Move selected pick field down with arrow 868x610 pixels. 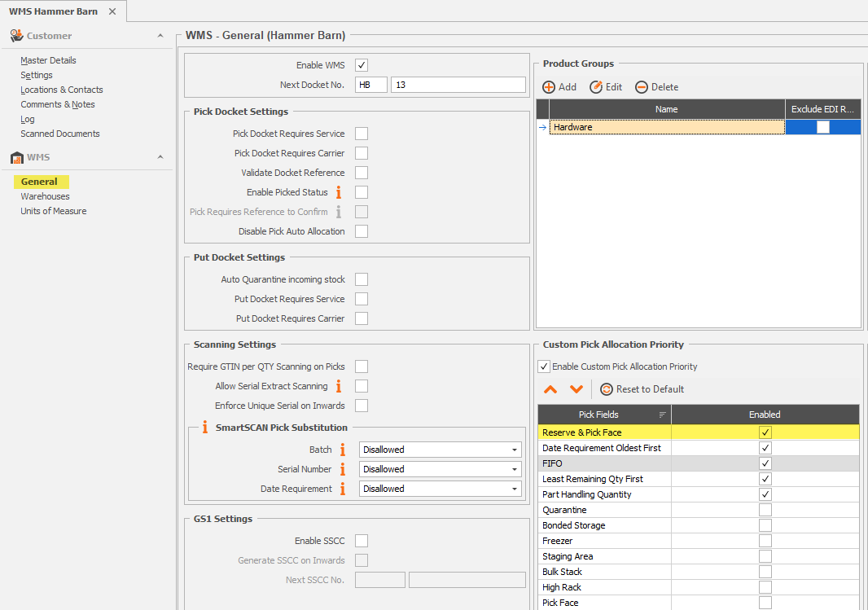[576, 389]
